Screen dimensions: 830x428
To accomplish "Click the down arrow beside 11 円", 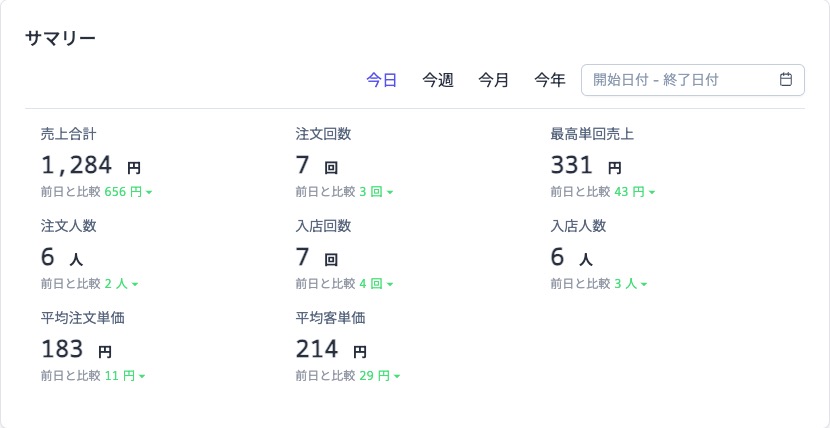I will click(x=142, y=376).
